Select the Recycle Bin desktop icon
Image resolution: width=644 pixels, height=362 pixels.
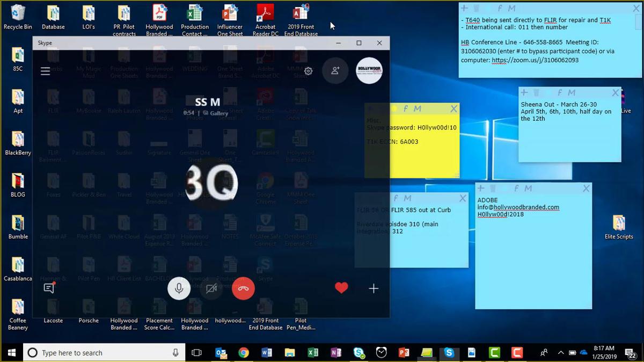click(18, 18)
